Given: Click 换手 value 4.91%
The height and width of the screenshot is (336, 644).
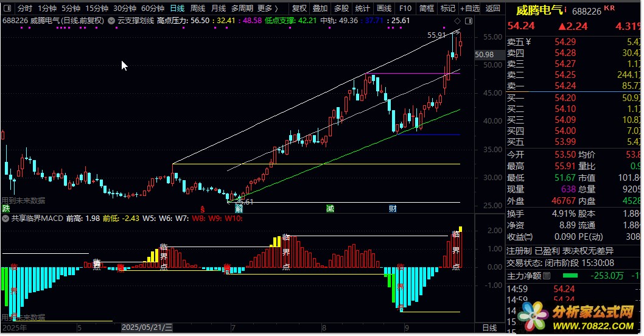Looking at the screenshot, I should 564,214.
